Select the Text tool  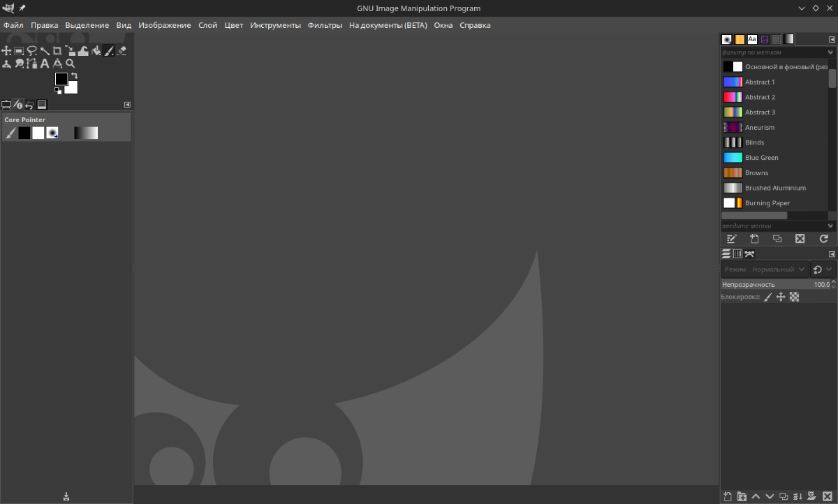[45, 64]
